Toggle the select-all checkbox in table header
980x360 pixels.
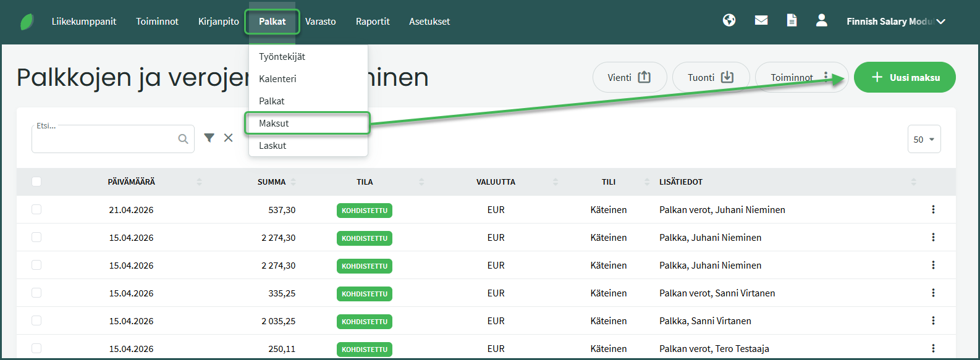pyautogui.click(x=36, y=182)
